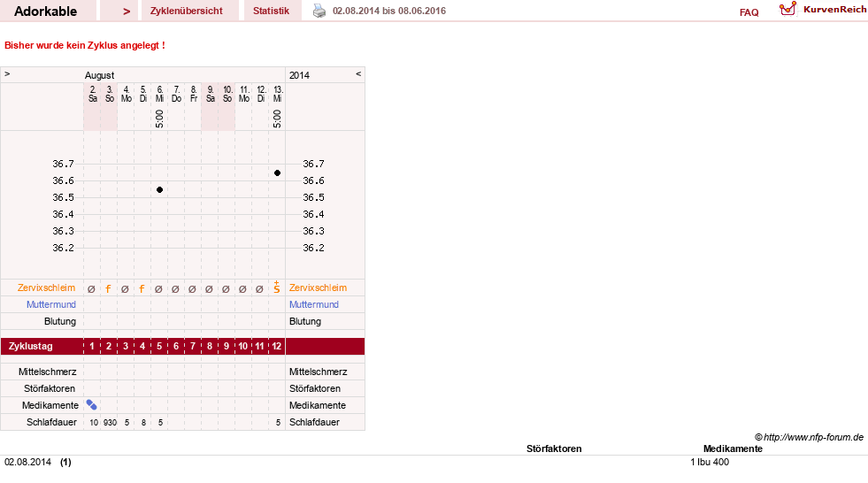Select temperature point on 13 August

point(277,173)
